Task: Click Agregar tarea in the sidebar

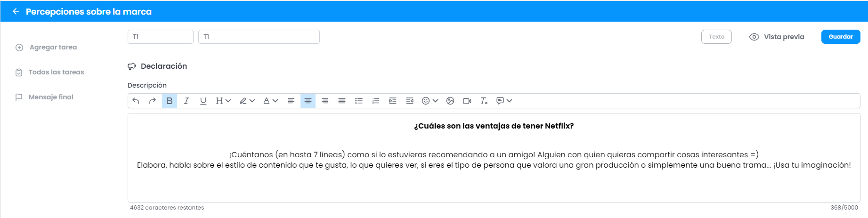Action: [x=46, y=47]
